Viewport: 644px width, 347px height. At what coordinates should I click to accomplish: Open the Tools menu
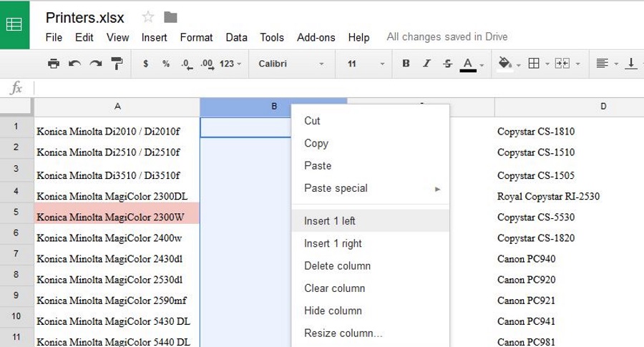click(272, 37)
